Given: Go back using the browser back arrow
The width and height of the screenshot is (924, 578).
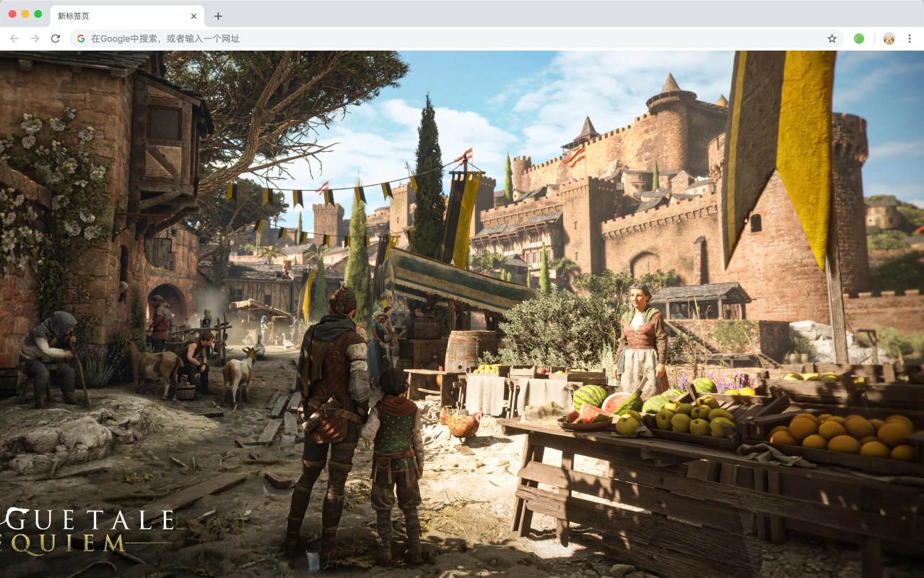Looking at the screenshot, I should click(x=14, y=38).
